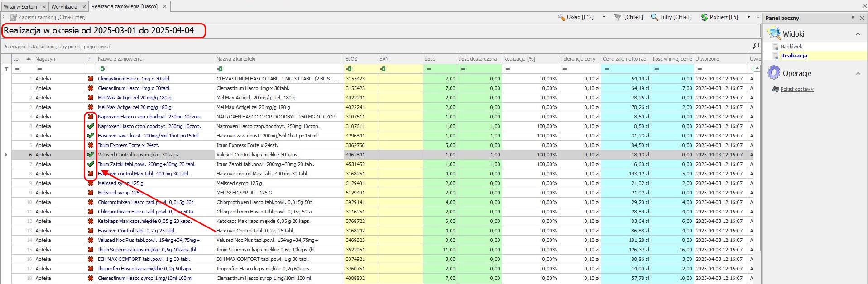The height and width of the screenshot is (284, 868).
Task: Click green checkmark status for Valused Control
Action: click(91, 155)
